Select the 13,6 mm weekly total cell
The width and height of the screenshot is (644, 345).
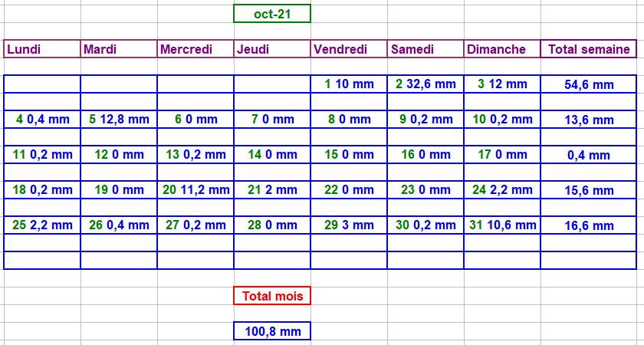[x=589, y=120]
